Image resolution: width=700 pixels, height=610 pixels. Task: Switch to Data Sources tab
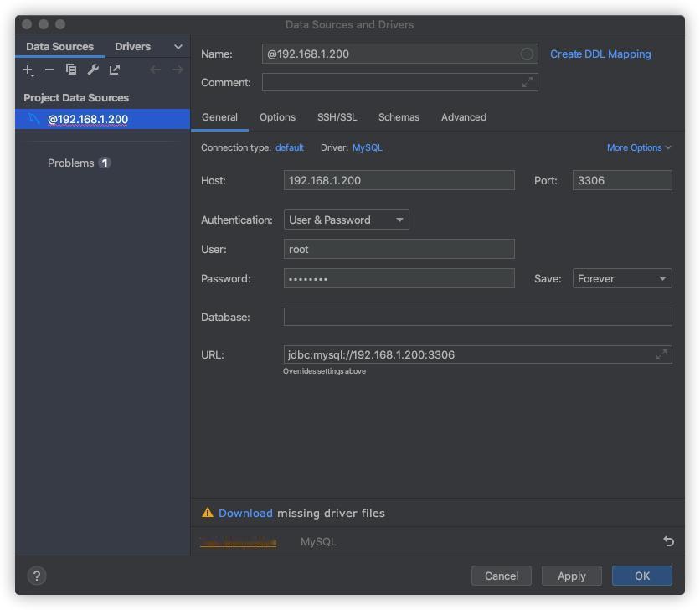(59, 46)
